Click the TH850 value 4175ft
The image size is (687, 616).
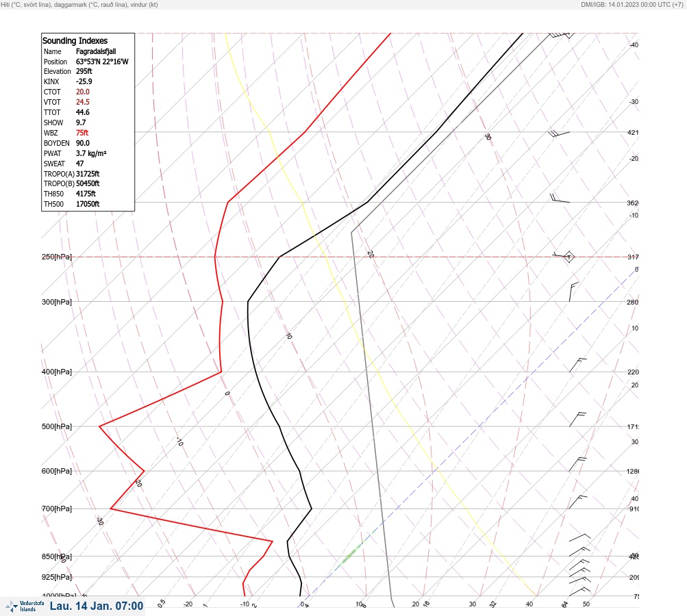[x=86, y=194]
